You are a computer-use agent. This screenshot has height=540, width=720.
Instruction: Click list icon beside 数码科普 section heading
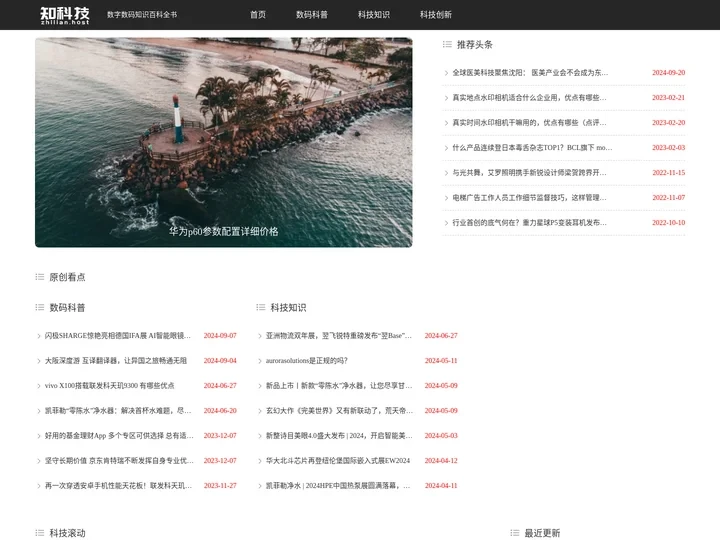tap(39, 307)
